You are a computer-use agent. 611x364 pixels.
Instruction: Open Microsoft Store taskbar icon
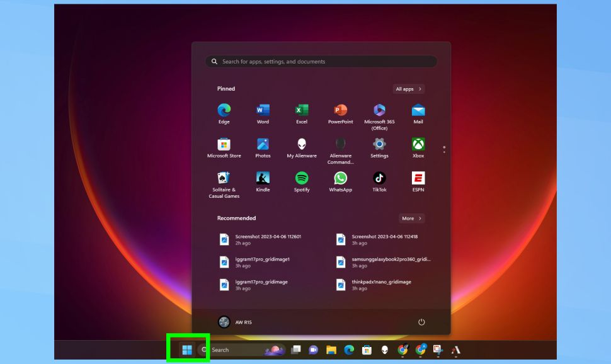pyautogui.click(x=367, y=350)
